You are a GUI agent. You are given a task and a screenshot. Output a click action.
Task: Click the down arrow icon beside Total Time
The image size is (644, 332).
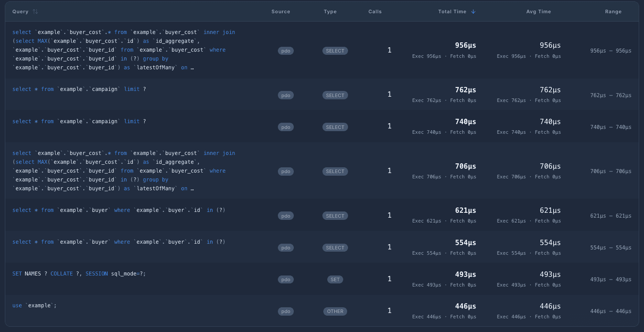pos(473,11)
